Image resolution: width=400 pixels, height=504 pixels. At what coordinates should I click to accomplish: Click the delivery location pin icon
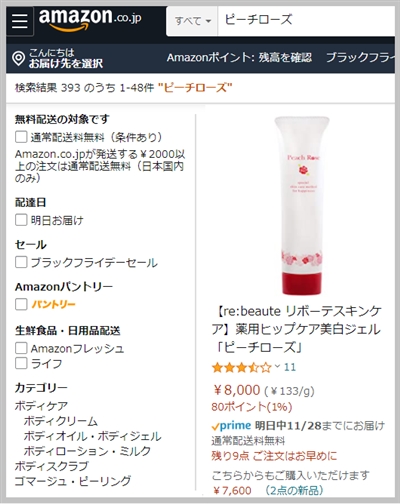point(18,58)
